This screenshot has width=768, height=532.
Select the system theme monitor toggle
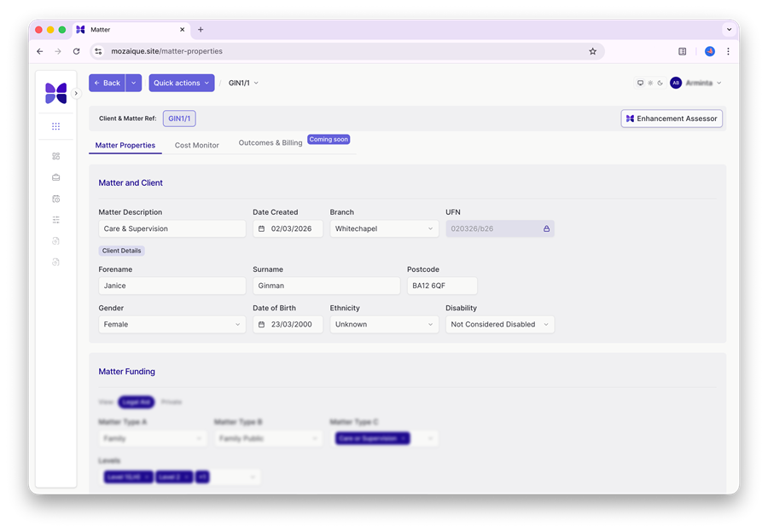pos(641,84)
